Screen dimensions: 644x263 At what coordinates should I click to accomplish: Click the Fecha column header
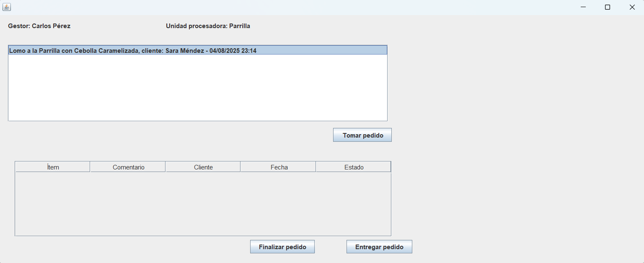pyautogui.click(x=279, y=167)
